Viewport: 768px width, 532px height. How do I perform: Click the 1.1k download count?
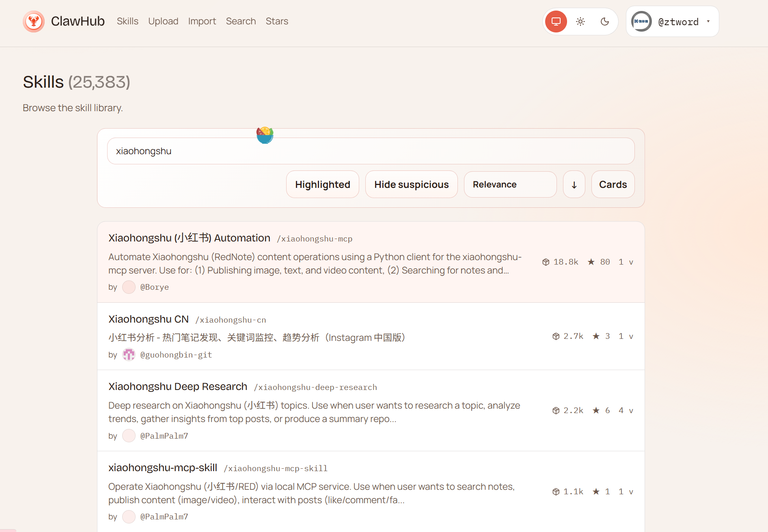pos(573,492)
